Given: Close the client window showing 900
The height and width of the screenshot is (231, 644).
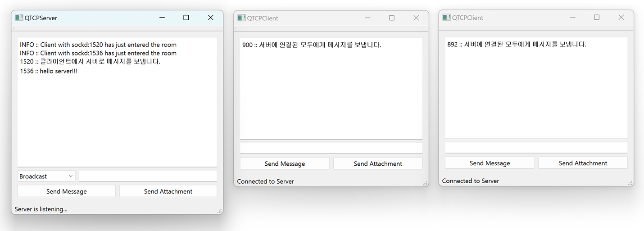Looking at the screenshot, I should pyautogui.click(x=416, y=18).
